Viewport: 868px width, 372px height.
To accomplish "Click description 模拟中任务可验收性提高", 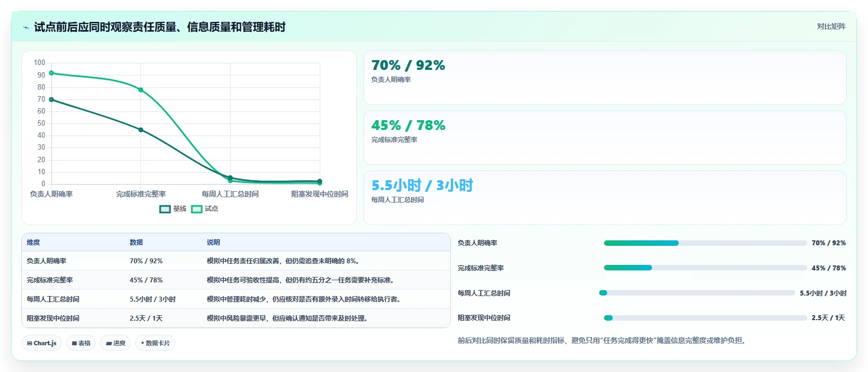I will (300, 280).
